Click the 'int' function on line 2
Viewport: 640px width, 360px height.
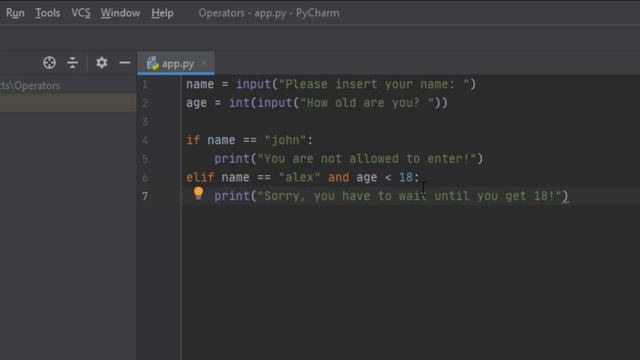[x=239, y=103]
